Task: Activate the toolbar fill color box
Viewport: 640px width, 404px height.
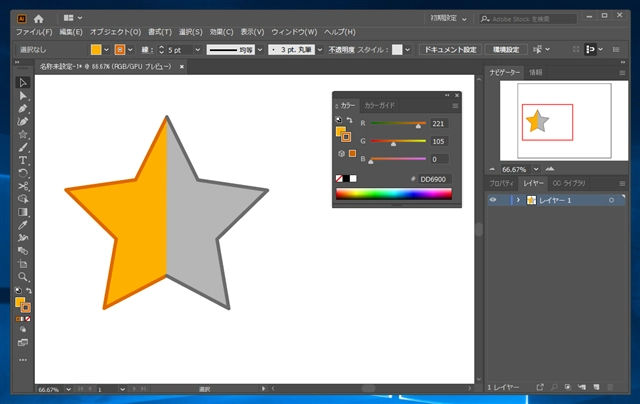Action: 19,302
